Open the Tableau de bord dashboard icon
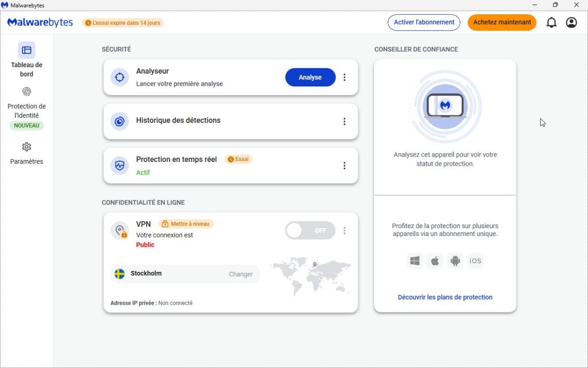The height and width of the screenshot is (368, 588). coord(26,50)
